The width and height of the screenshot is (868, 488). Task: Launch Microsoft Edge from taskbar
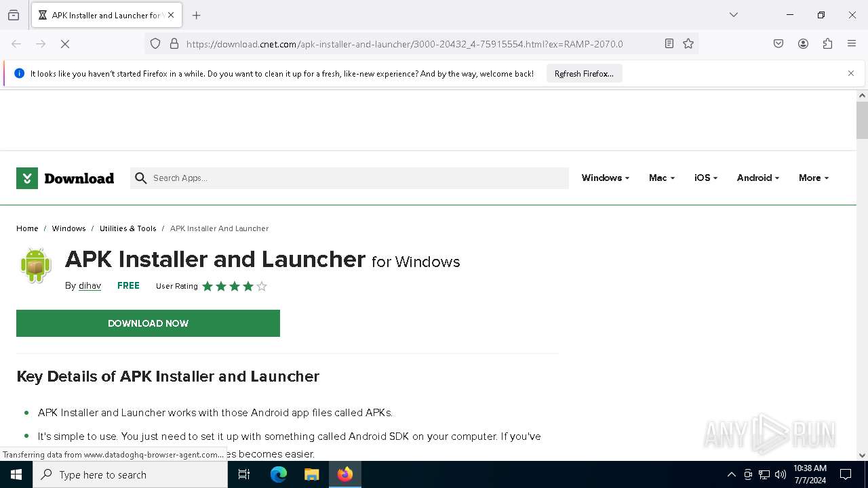click(279, 474)
